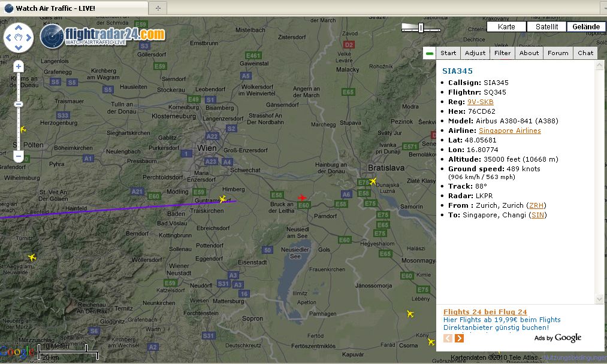This screenshot has height=364, width=607.
Task: Open SIN airport link
Action: [x=537, y=215]
